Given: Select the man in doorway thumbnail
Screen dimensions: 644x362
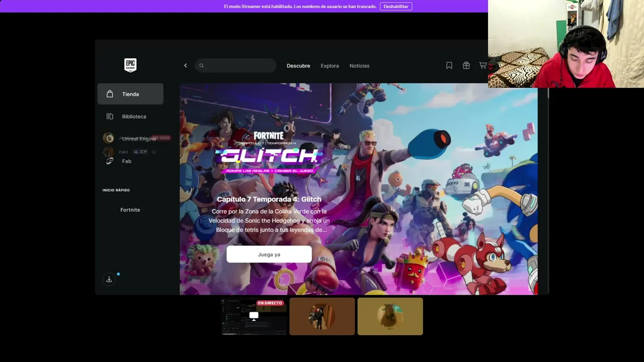Looking at the screenshot, I should (322, 316).
